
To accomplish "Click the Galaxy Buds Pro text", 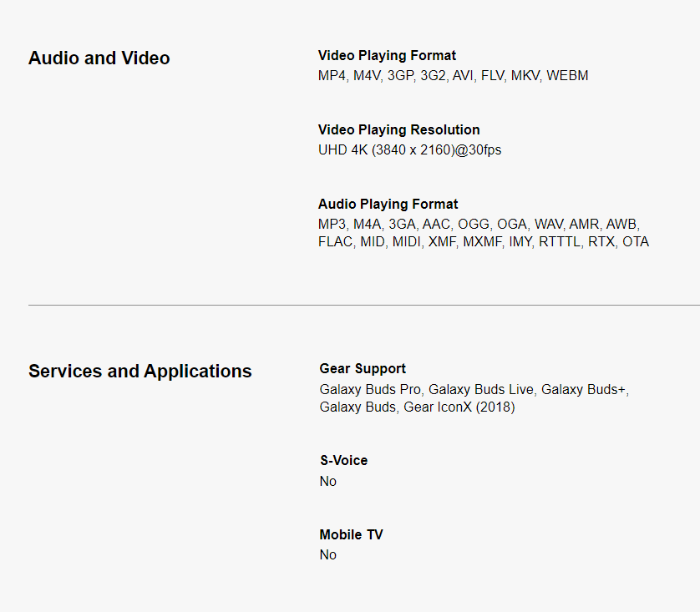I will tap(370, 390).
